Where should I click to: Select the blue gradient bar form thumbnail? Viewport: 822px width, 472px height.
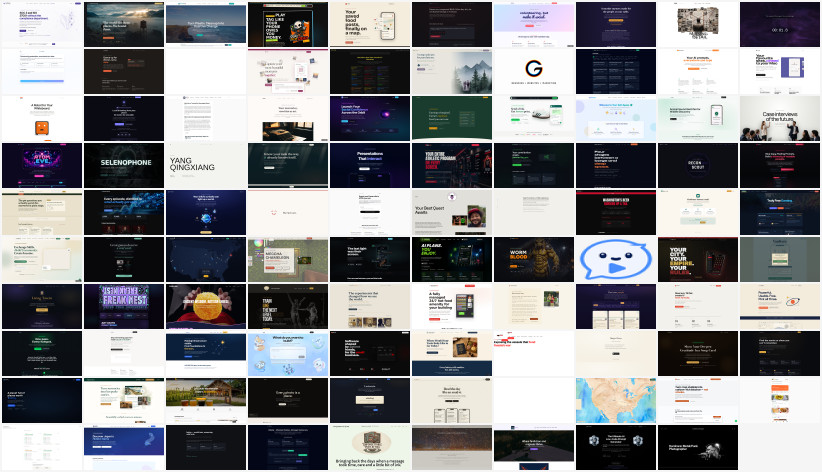(x=42, y=71)
